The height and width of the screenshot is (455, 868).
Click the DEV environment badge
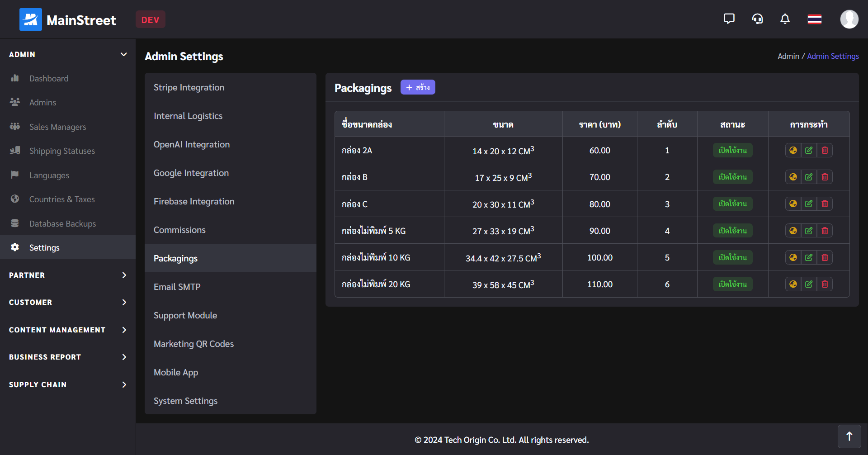150,19
